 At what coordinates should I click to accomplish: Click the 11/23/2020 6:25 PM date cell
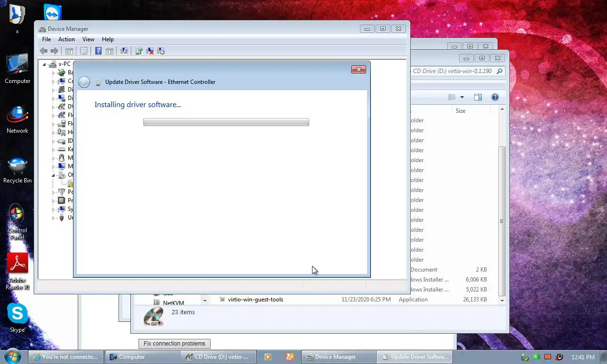[x=366, y=300]
